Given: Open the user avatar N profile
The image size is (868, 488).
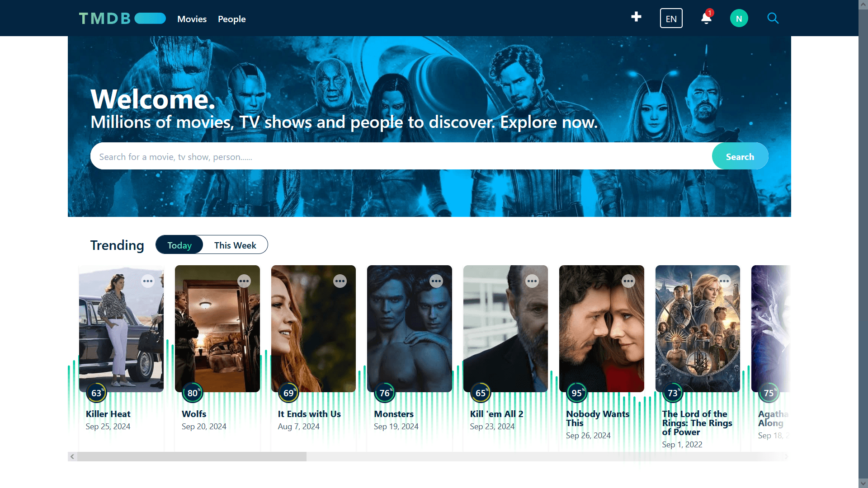Looking at the screenshot, I should click(739, 19).
